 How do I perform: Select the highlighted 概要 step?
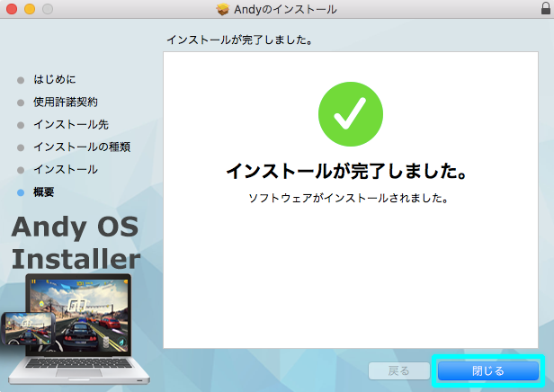coord(43,192)
